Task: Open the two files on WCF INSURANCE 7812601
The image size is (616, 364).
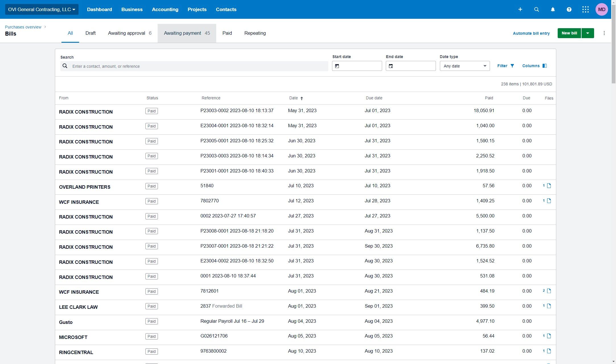Action: [549, 291]
